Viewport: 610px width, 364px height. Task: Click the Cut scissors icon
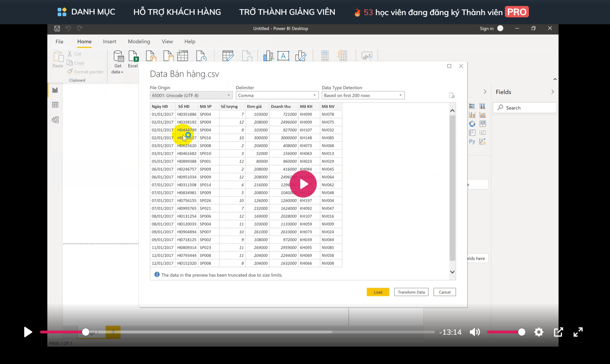tap(70, 54)
